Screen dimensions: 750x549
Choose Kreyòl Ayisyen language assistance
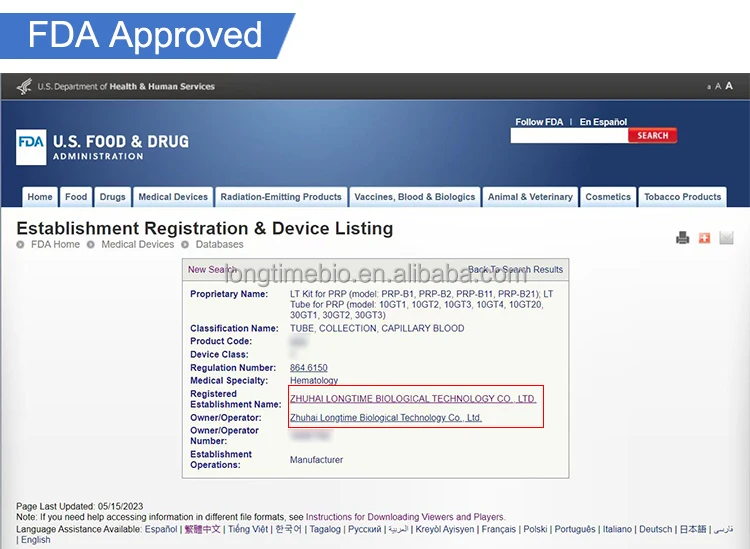pyautogui.click(x=445, y=529)
